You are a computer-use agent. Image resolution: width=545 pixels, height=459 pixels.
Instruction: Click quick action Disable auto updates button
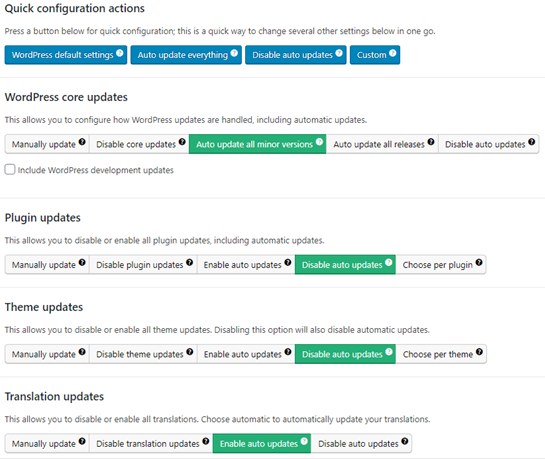[296, 55]
